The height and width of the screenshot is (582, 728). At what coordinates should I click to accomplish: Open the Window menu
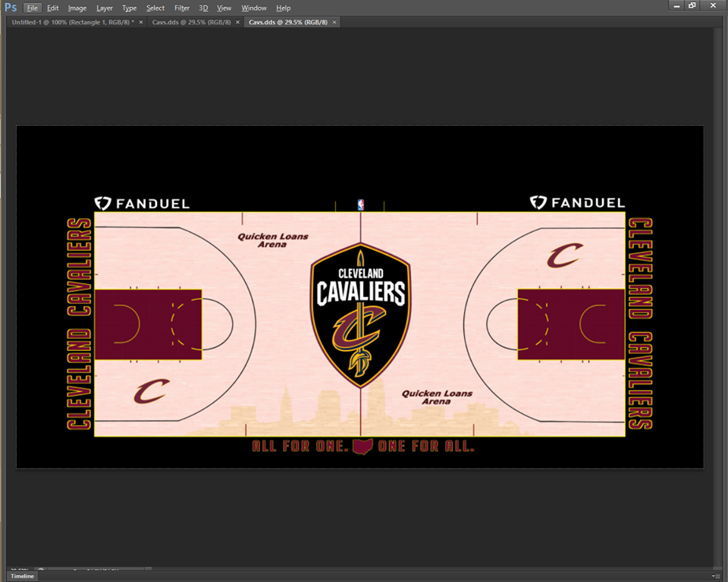(253, 8)
